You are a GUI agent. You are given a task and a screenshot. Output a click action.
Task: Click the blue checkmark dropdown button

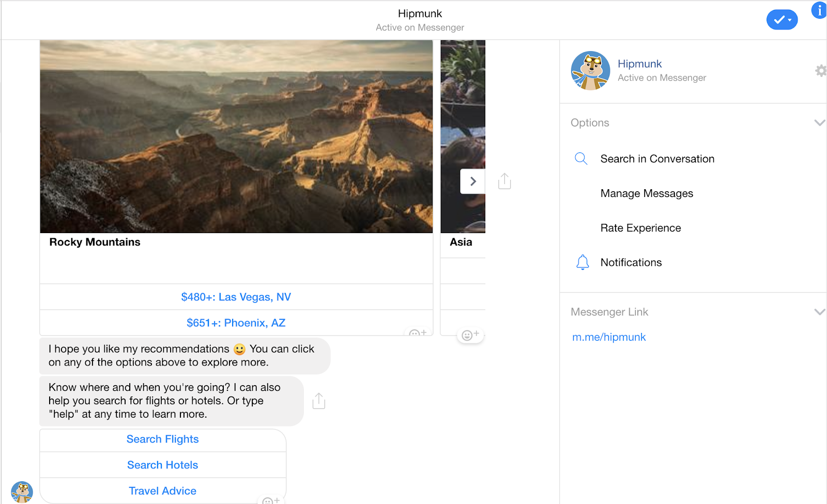coord(782,20)
